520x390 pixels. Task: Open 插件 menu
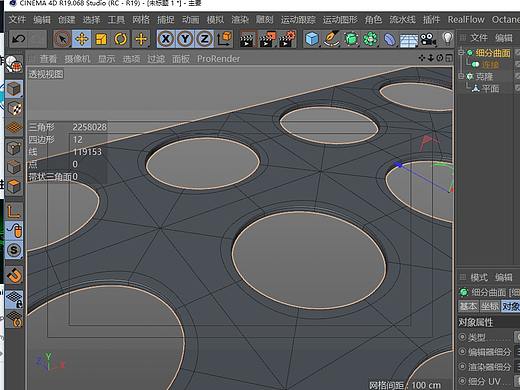[x=431, y=20]
